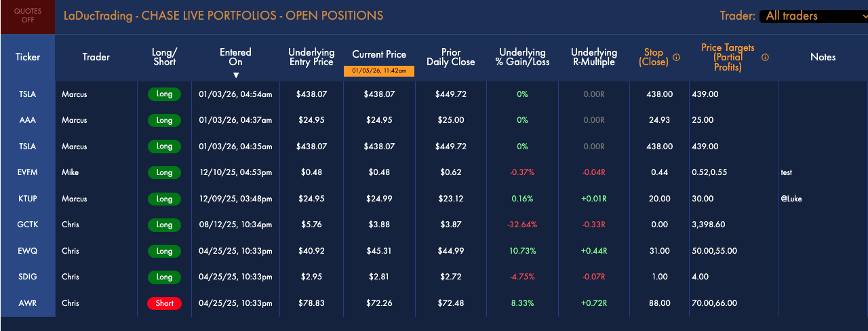Open the GCTK ticker link
Screen dimensions: 868x331
28,225
